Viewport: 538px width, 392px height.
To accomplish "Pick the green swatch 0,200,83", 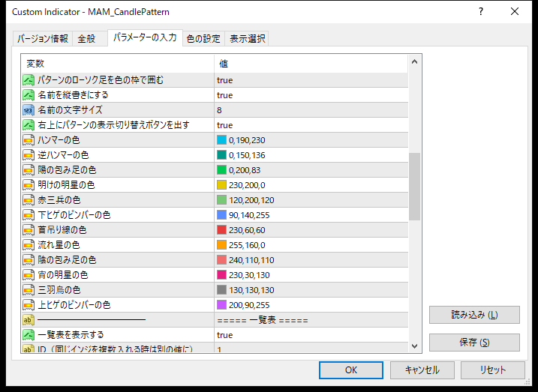I will click(x=221, y=170).
